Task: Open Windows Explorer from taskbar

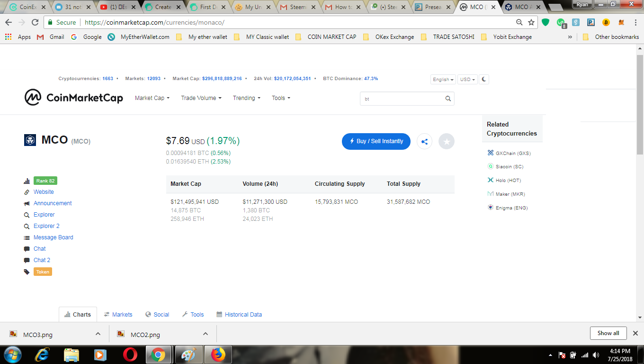Action: click(72, 355)
